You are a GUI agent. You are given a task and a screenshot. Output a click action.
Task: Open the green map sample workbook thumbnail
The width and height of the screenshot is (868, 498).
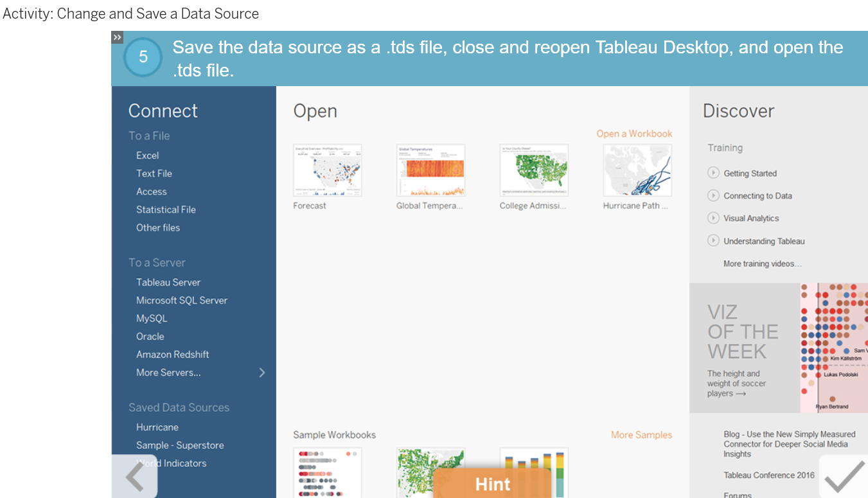[431, 473]
